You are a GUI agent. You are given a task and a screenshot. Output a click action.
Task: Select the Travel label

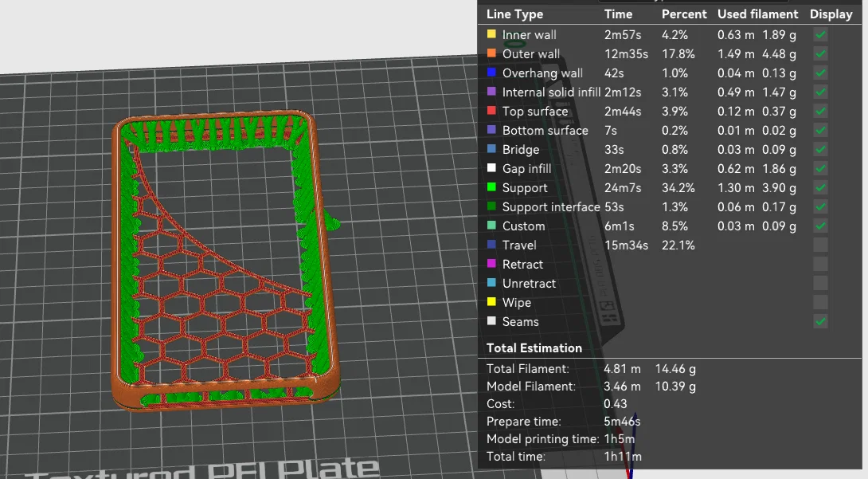coord(519,245)
